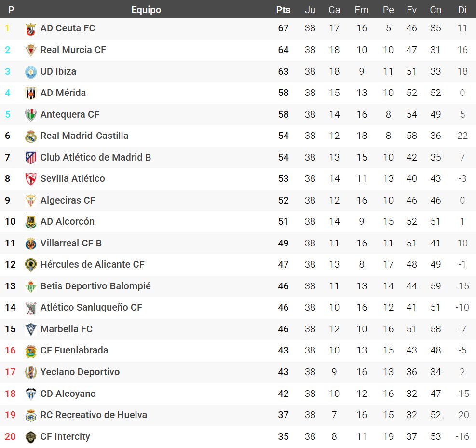Click the Betis Deportivo Balompié badge
This screenshot has height=448, width=476.
31,286
